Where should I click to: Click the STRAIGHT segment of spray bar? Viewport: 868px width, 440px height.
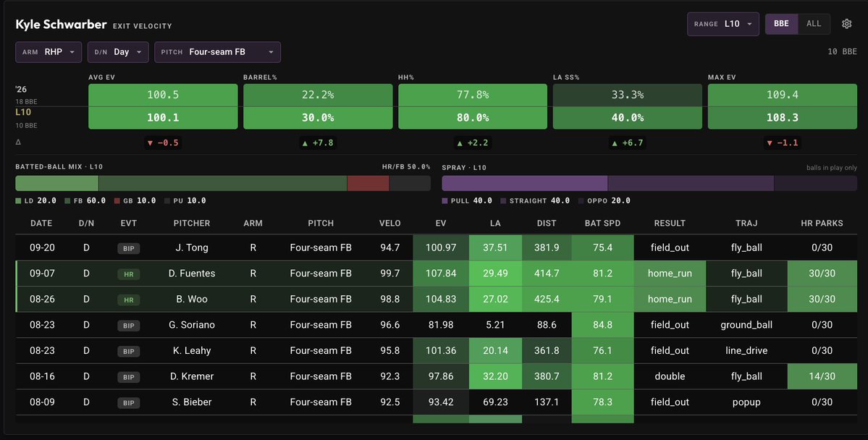[x=691, y=183]
